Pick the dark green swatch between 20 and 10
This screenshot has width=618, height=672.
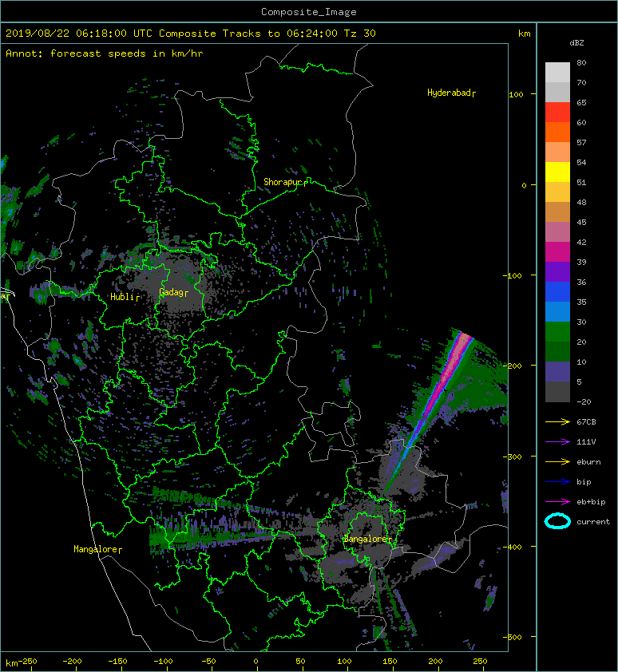click(557, 351)
